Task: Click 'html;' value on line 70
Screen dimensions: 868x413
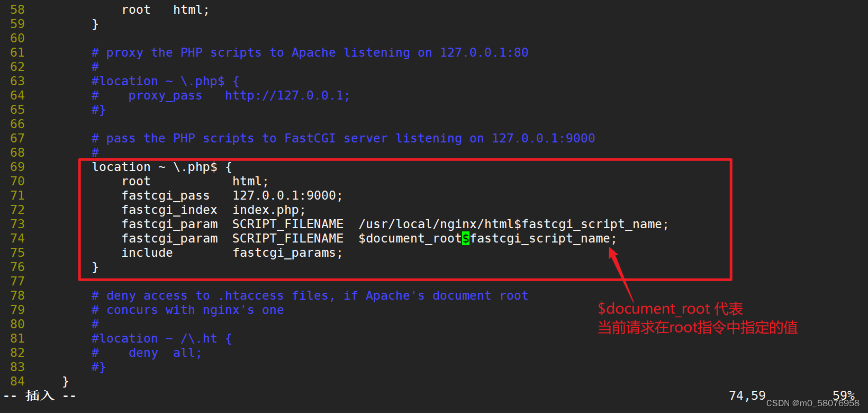Action: [x=251, y=181]
